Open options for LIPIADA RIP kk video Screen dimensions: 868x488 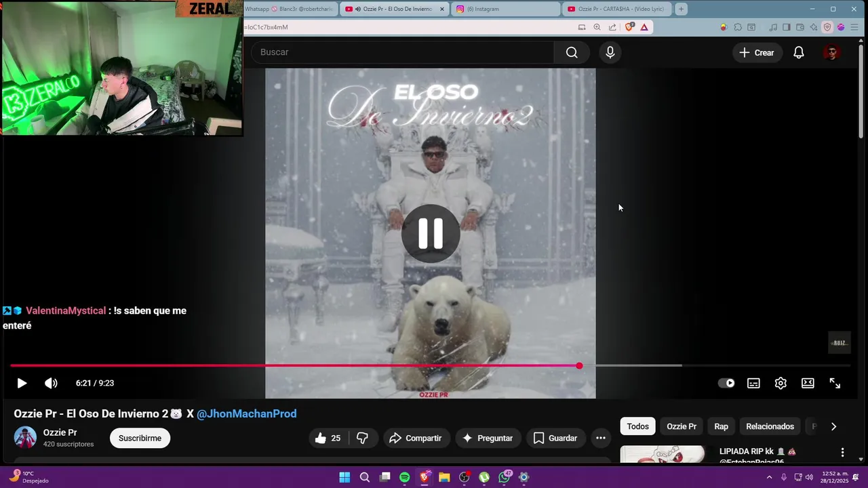842,452
